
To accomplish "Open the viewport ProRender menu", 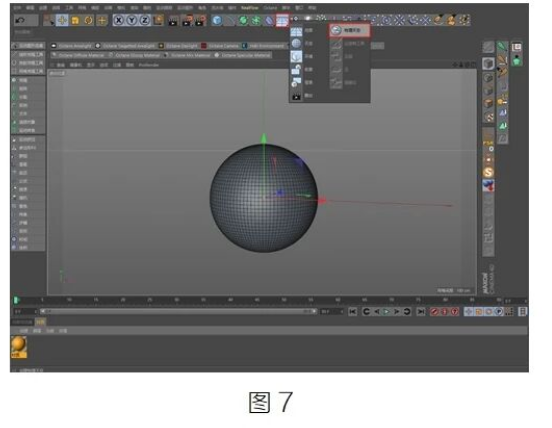I will tap(149, 65).
